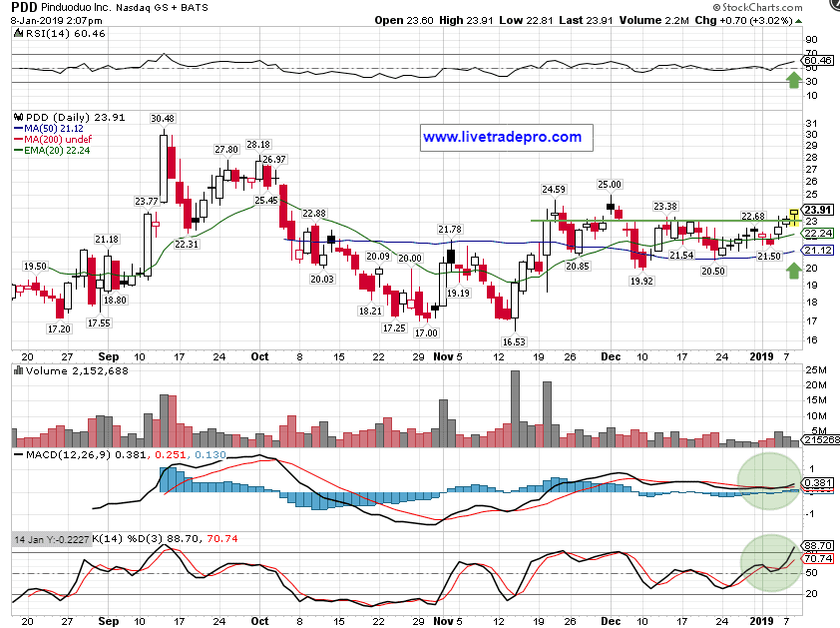Viewport: 840px width, 628px height.
Task: Click the 16.53 low price label
Action: pos(514,341)
